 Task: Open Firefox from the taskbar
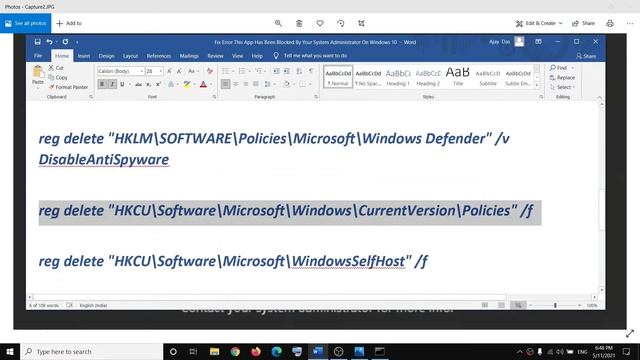[x=256, y=351]
